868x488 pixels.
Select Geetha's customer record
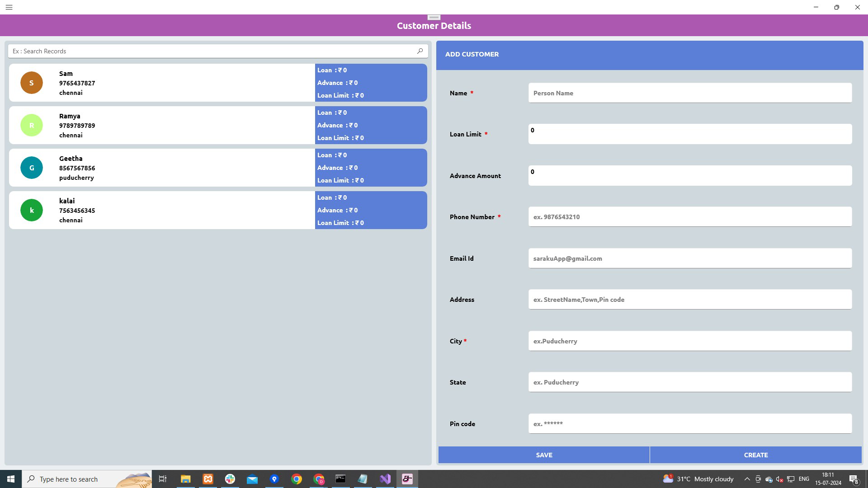[181, 168]
